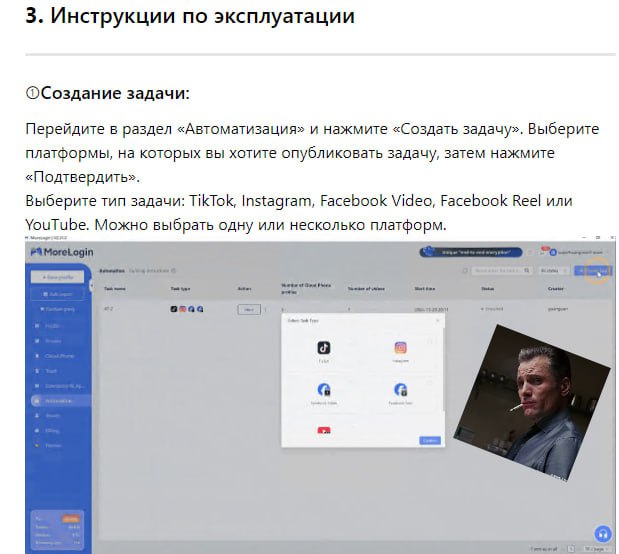
Task: Open Cloud Phone in left sidebar
Action: pyautogui.click(x=61, y=355)
